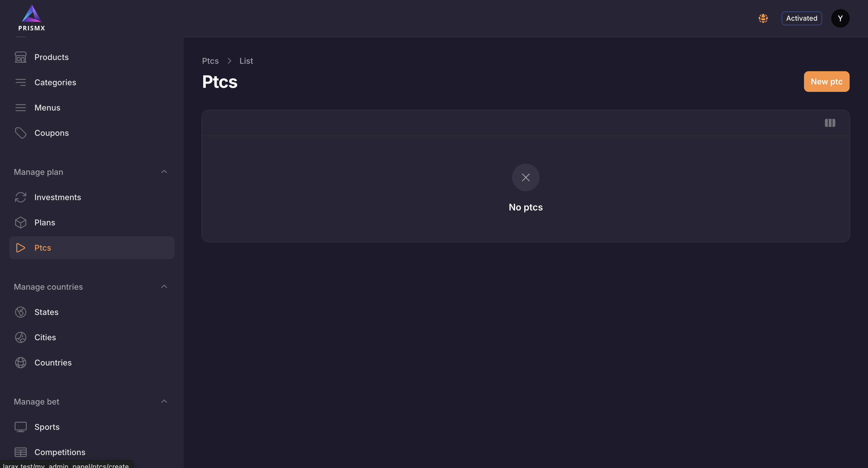Viewport: 868px width, 468px height.
Task: Click the Coupons tag icon
Action: click(21, 133)
